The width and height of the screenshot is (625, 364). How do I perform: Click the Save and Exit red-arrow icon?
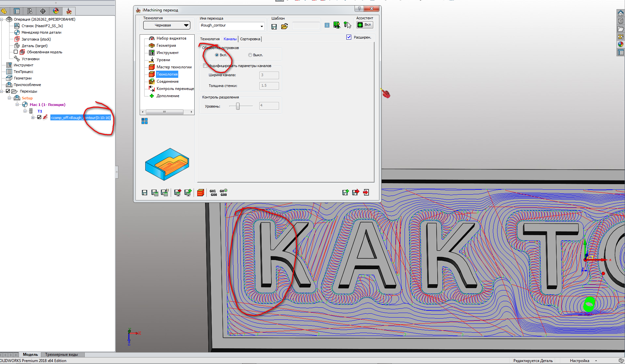click(356, 192)
